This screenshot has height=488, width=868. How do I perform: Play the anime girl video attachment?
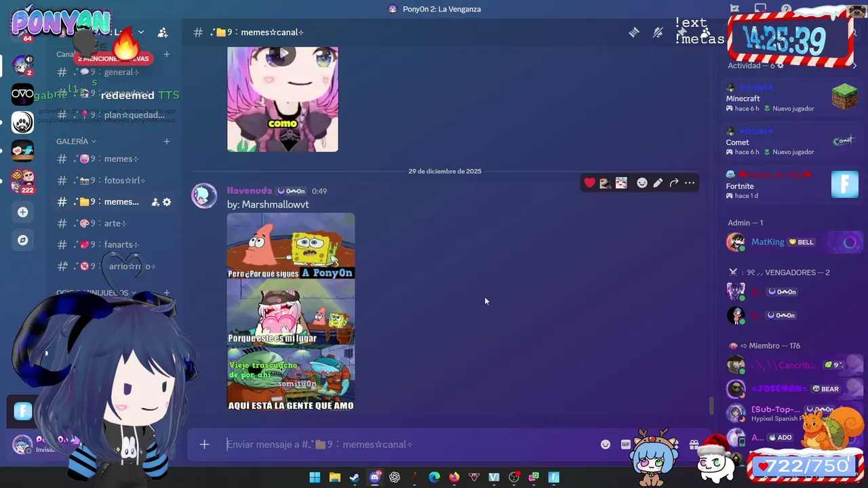tap(283, 54)
